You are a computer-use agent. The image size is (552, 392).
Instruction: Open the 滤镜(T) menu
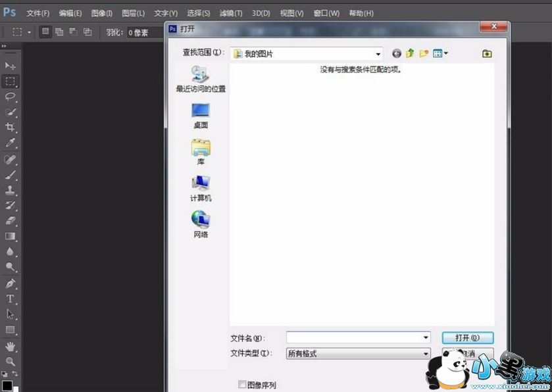pos(230,13)
